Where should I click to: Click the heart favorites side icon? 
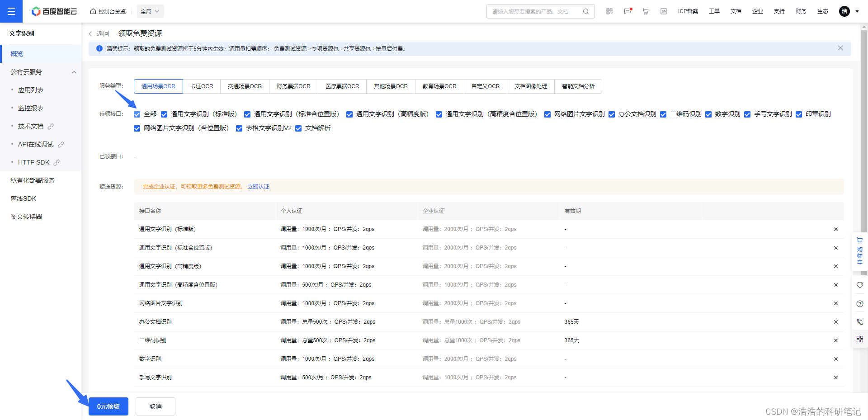click(x=859, y=285)
